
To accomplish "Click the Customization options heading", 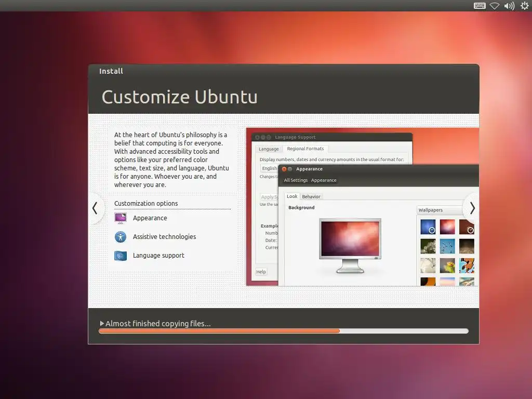I will (x=146, y=203).
